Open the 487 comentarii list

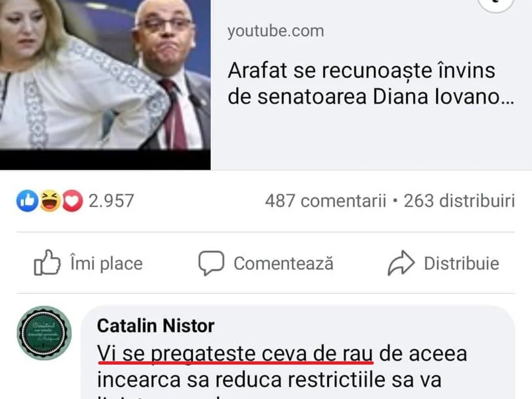(x=325, y=201)
